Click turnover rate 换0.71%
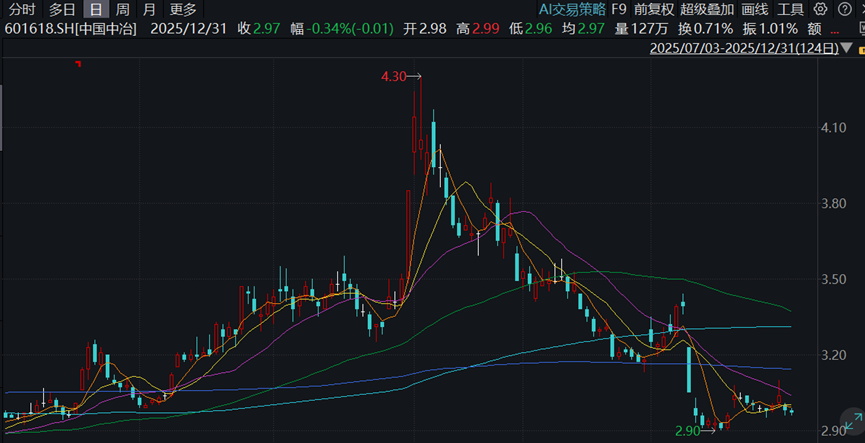This screenshot has height=443, width=865. pos(706,29)
